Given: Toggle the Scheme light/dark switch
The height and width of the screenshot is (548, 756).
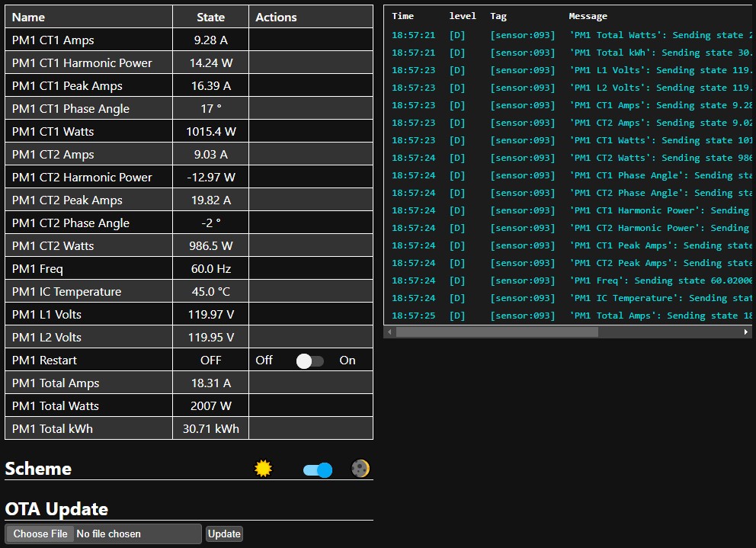Looking at the screenshot, I should (x=318, y=469).
